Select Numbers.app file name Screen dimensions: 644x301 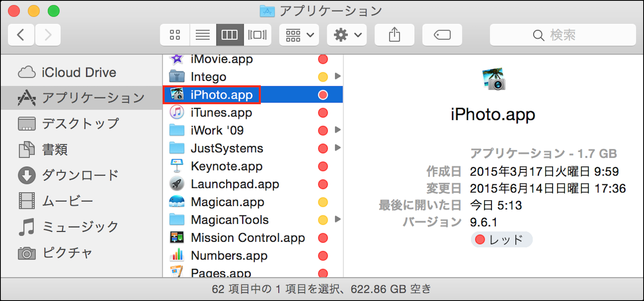229,256
